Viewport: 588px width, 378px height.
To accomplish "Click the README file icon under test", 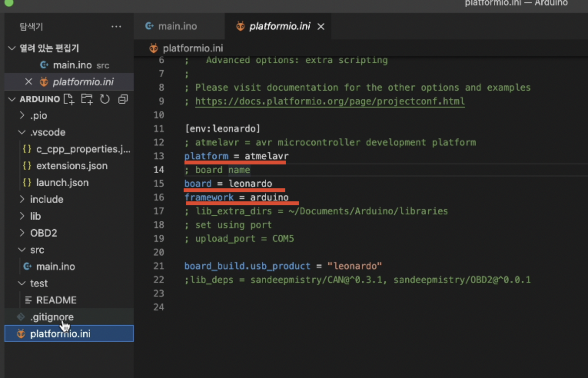I will (x=27, y=300).
